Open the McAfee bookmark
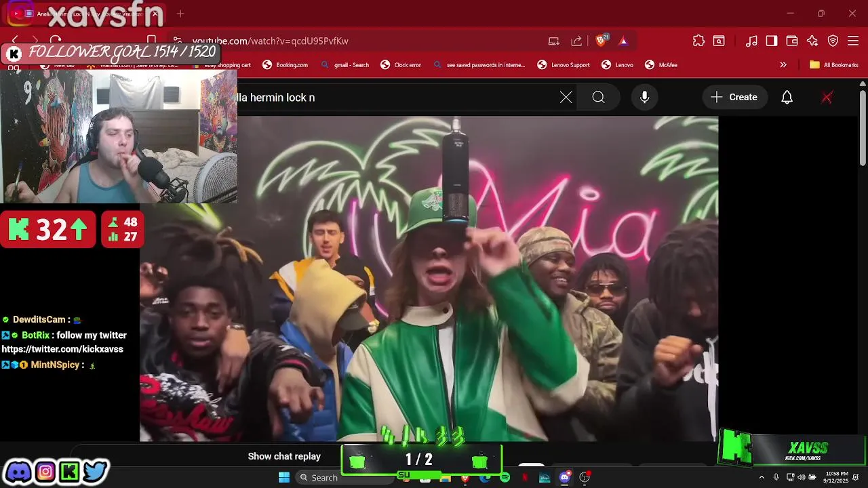The image size is (868, 488). pos(661,65)
